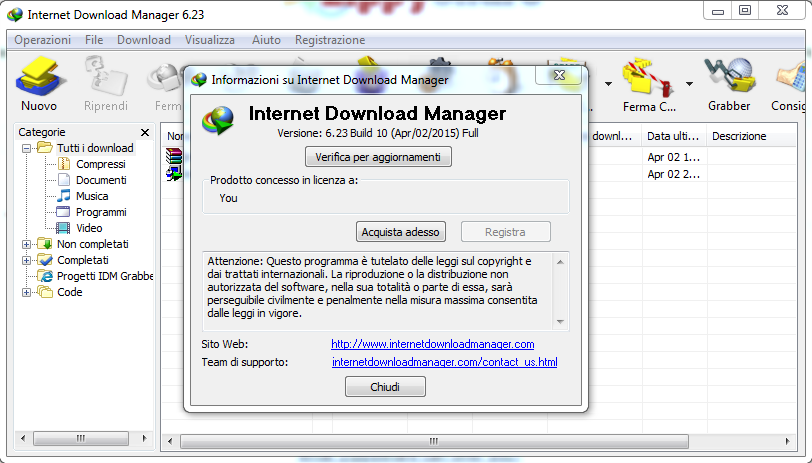Click the Data ulti... column header
Image resolution: width=812 pixels, height=463 pixels.
pyautogui.click(x=673, y=136)
